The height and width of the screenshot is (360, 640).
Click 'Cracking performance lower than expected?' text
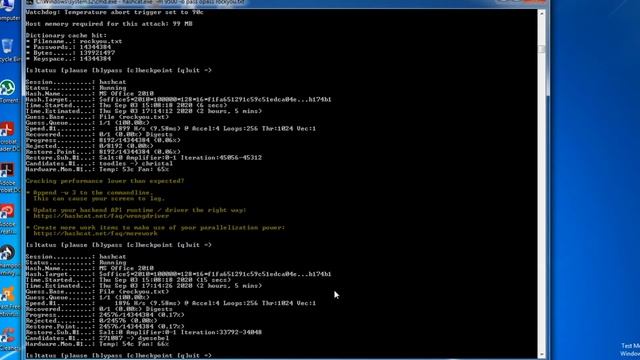coord(105,181)
